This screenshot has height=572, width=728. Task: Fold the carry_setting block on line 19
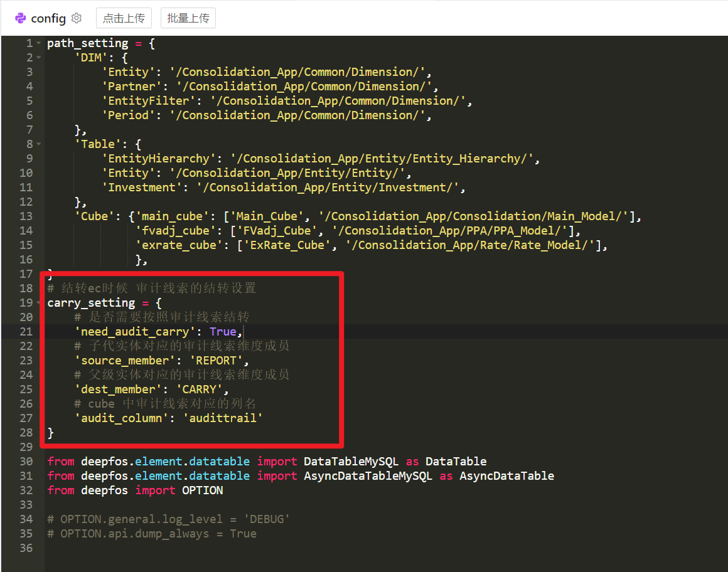click(x=39, y=304)
